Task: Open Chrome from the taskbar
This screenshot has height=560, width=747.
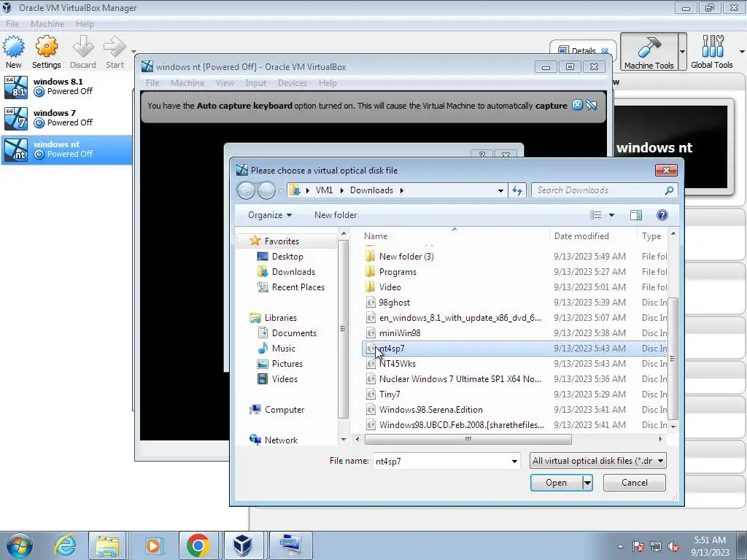Action: (198, 545)
